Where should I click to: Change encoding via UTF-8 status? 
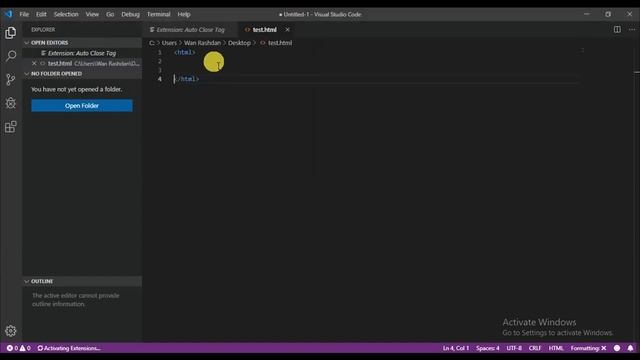514,348
